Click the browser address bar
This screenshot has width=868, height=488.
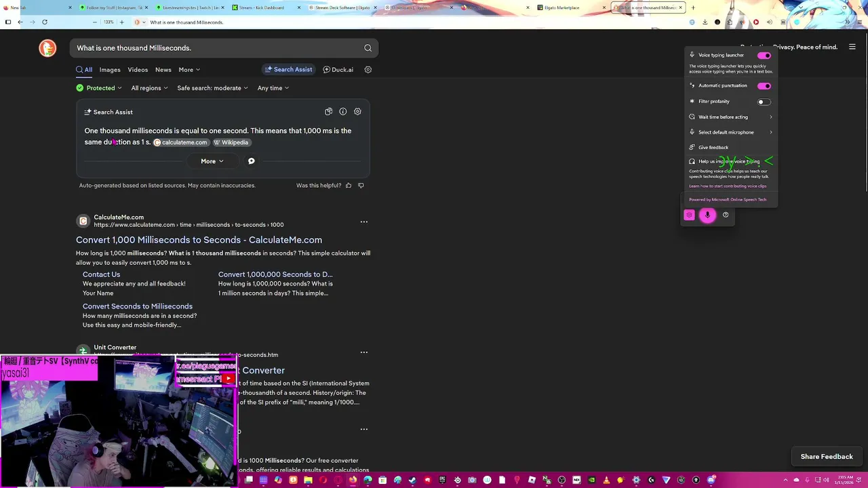407,22
